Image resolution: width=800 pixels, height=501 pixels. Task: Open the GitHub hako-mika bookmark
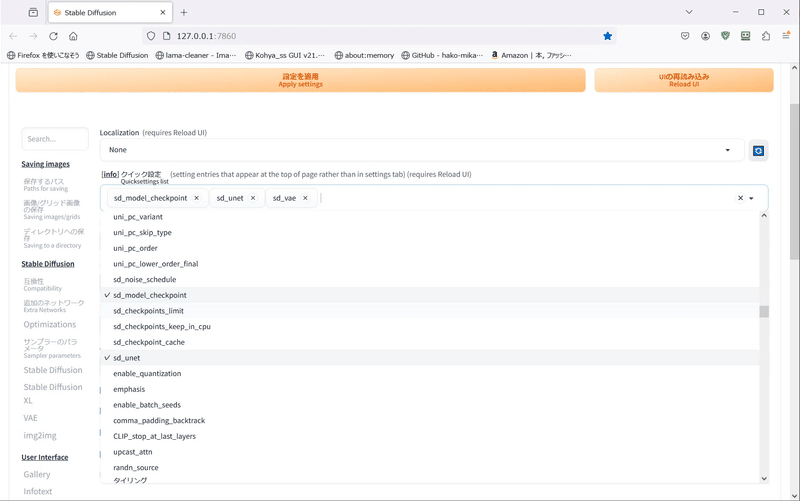click(x=442, y=55)
